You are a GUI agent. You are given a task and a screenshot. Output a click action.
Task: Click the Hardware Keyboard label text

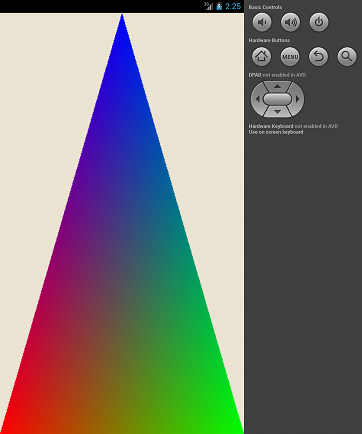pyautogui.click(x=271, y=126)
